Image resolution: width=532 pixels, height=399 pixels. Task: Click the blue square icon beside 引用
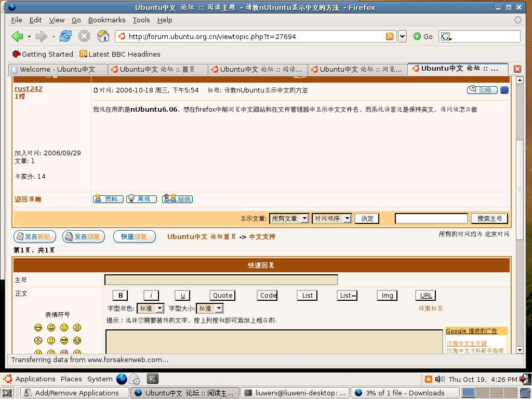(x=504, y=90)
